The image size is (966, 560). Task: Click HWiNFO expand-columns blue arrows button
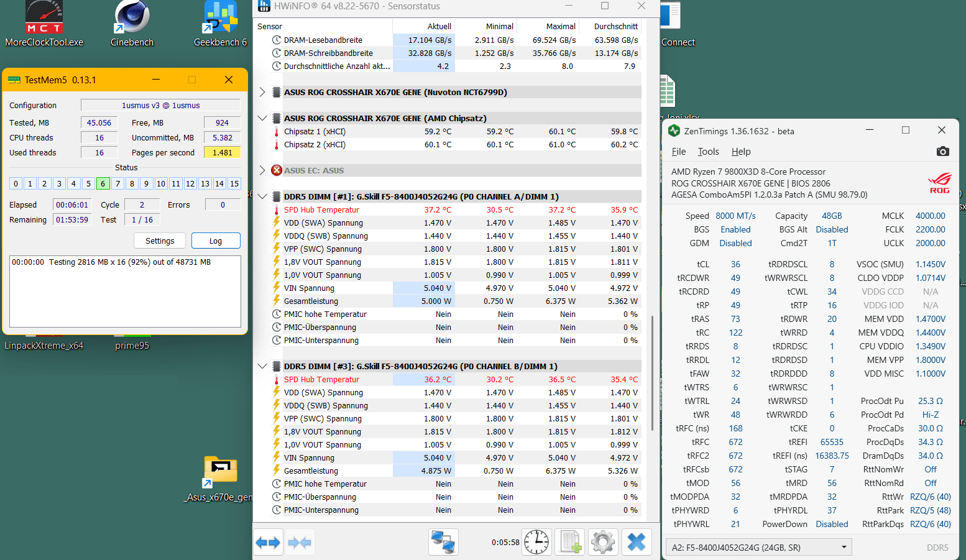coord(268,543)
